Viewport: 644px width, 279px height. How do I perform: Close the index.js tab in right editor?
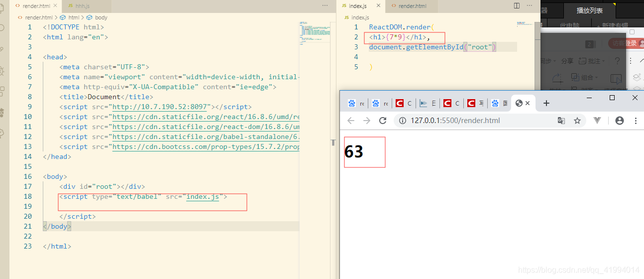(378, 6)
